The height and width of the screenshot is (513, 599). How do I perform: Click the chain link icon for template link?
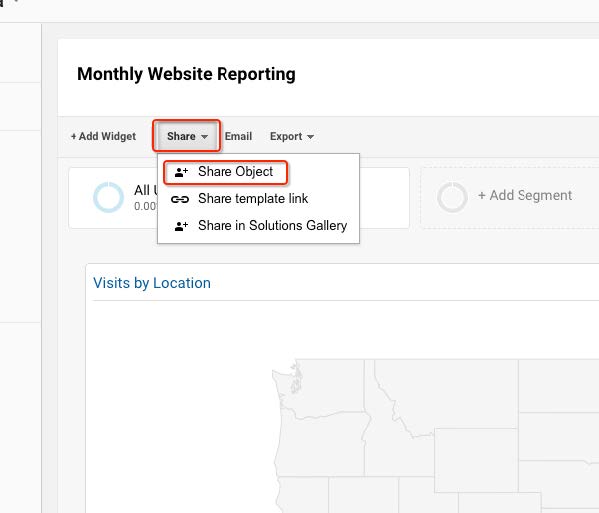tap(180, 199)
